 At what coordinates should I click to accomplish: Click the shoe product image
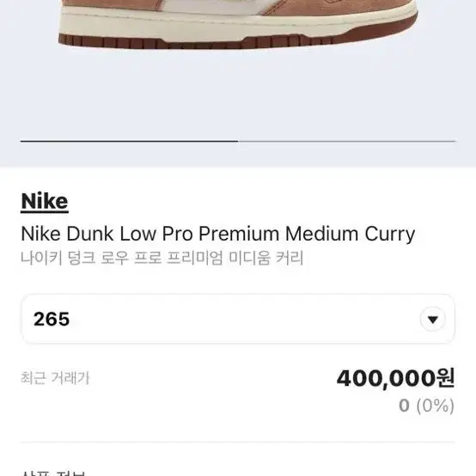pyautogui.click(x=238, y=25)
